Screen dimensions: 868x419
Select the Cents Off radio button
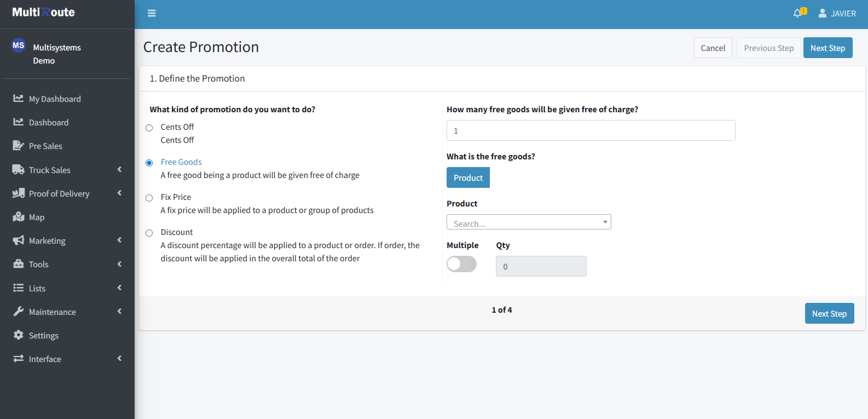(x=149, y=128)
